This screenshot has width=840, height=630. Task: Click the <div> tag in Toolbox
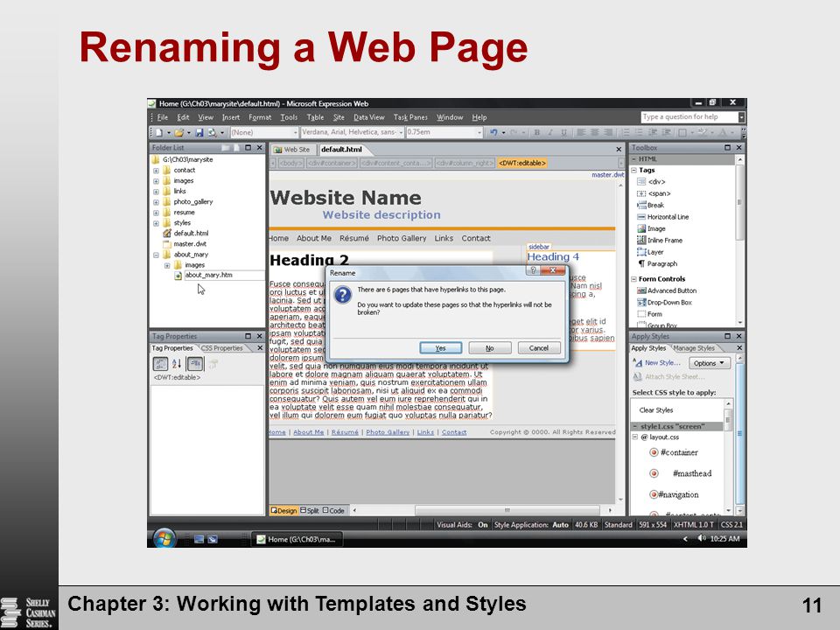tap(651, 182)
